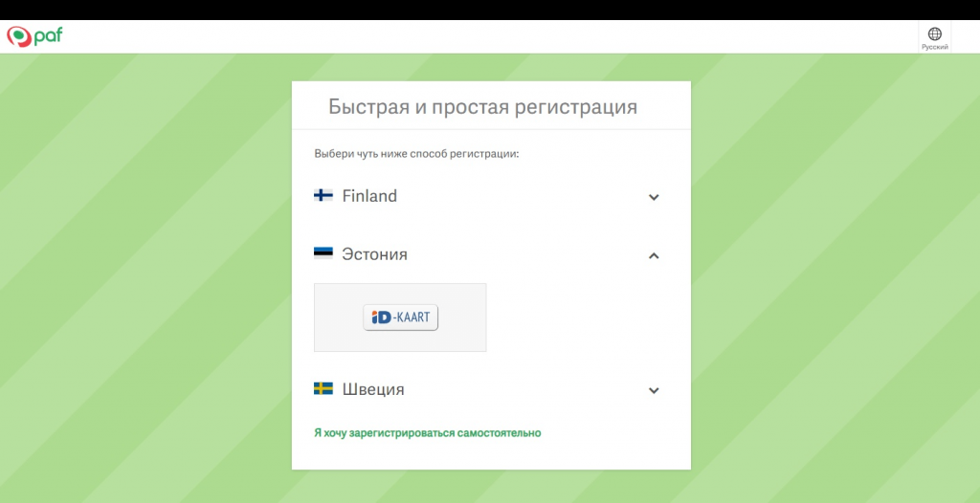Click the 'paf' wordmark in header
Viewport: 980px width, 503px height.
[49, 36]
